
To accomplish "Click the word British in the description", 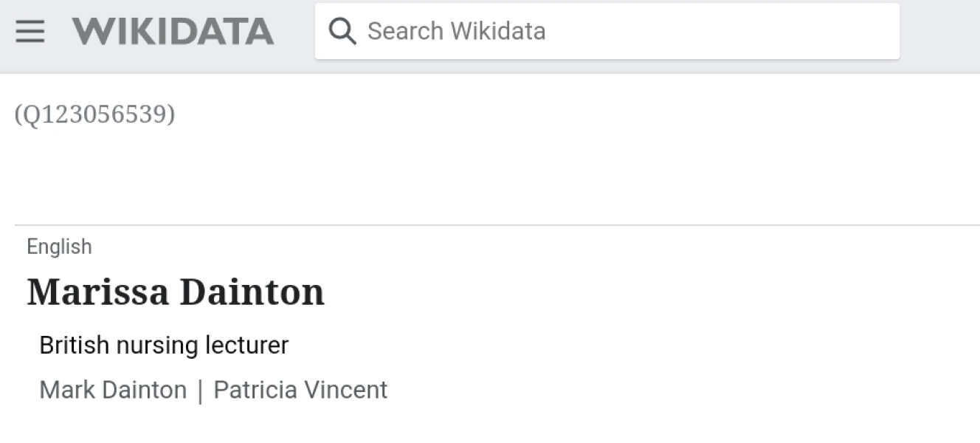I will [x=75, y=345].
